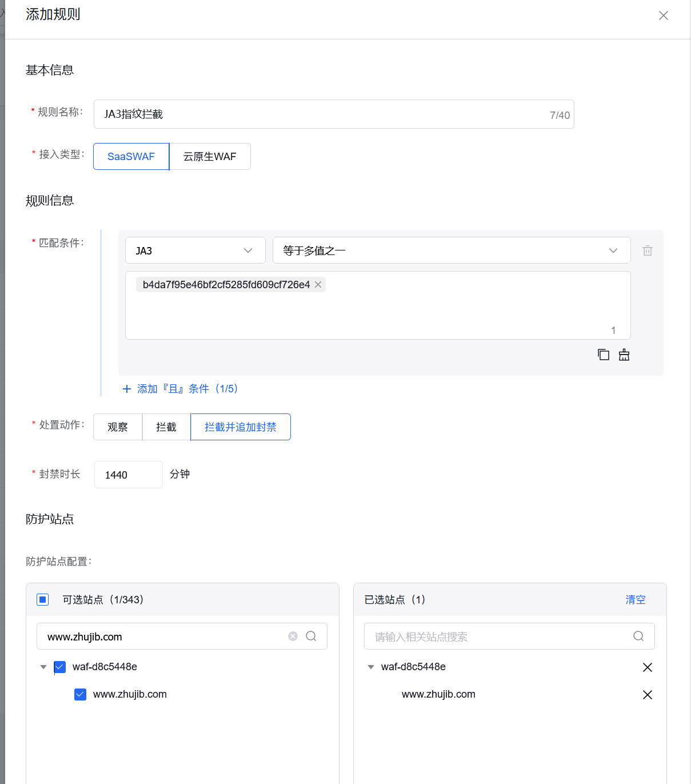Image resolution: width=691 pixels, height=784 pixels.
Task: Uncheck waf-d8c5448e in available sites
Action: coord(60,667)
